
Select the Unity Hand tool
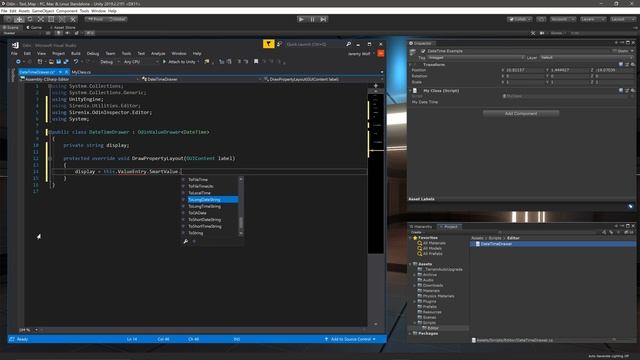(x=9, y=19)
